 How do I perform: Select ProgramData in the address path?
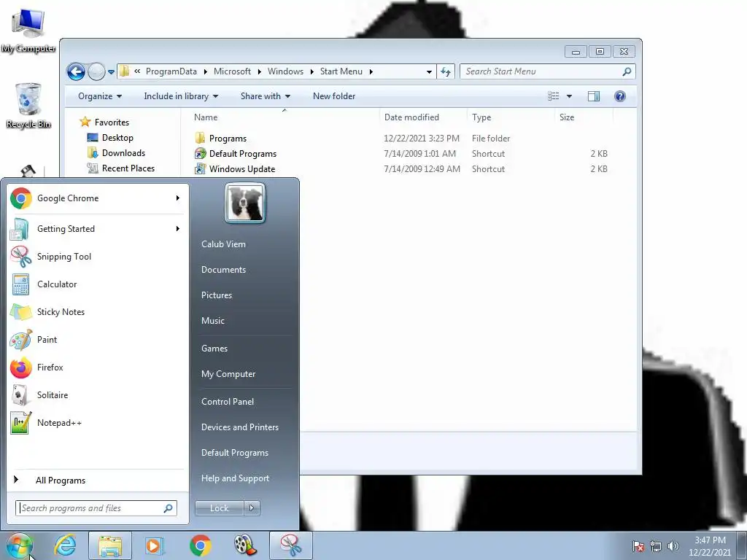click(x=171, y=71)
